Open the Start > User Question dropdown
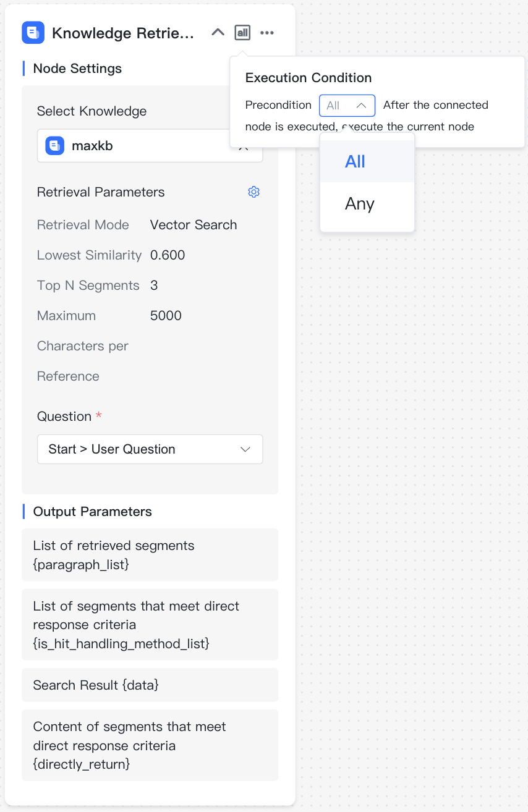 coord(150,449)
